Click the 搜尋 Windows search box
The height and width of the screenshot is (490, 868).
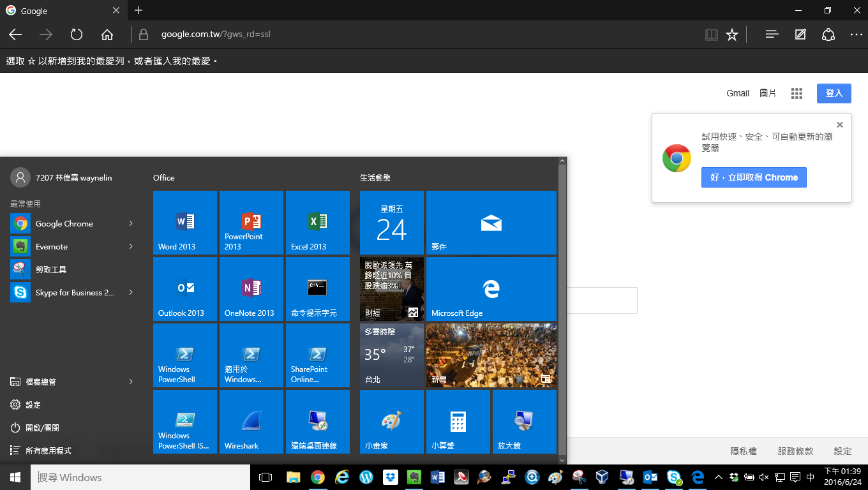(140, 477)
